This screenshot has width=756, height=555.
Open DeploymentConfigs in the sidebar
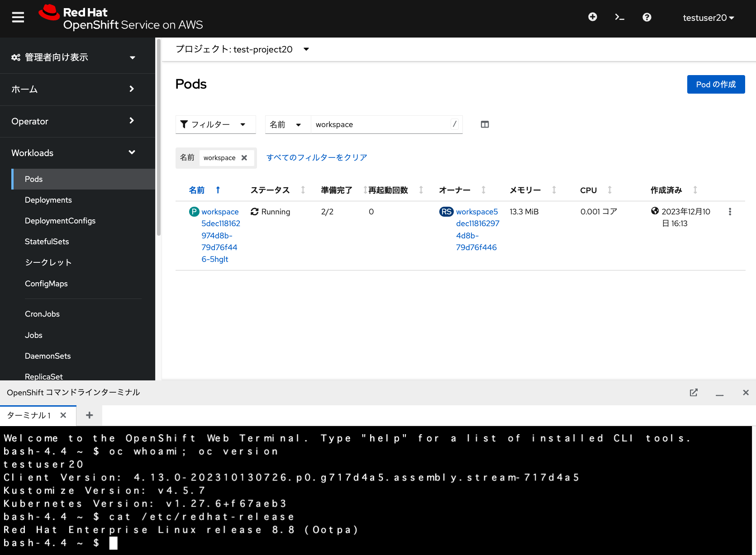(x=60, y=221)
